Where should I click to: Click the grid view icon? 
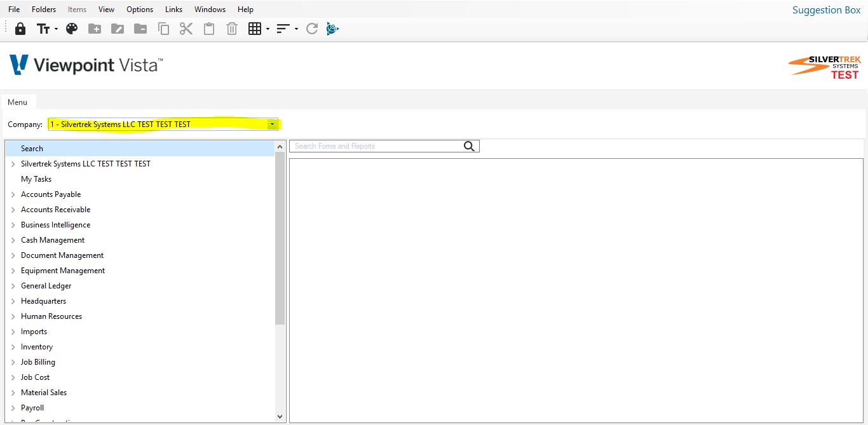255,29
